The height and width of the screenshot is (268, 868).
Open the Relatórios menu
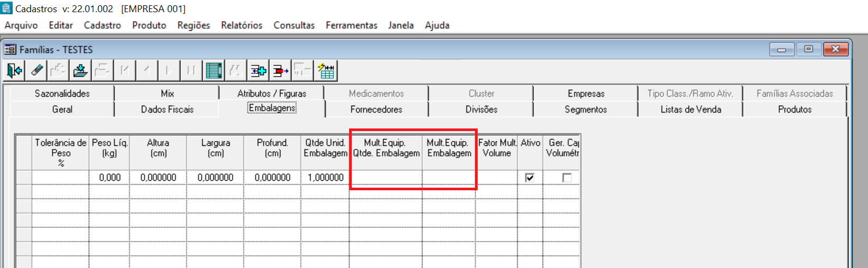coord(242,25)
